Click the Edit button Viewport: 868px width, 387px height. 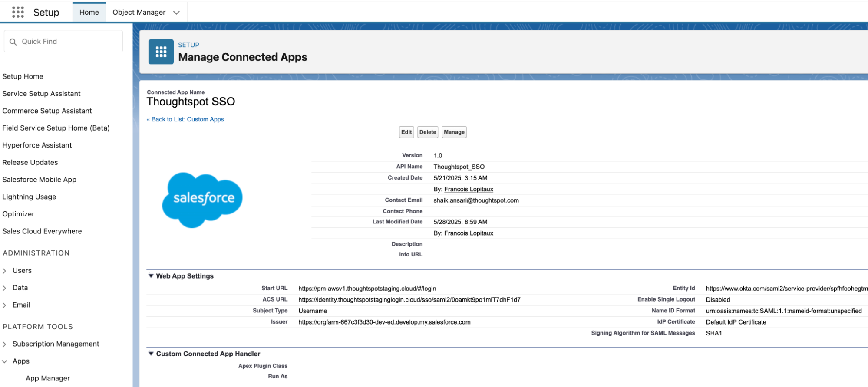pos(406,132)
